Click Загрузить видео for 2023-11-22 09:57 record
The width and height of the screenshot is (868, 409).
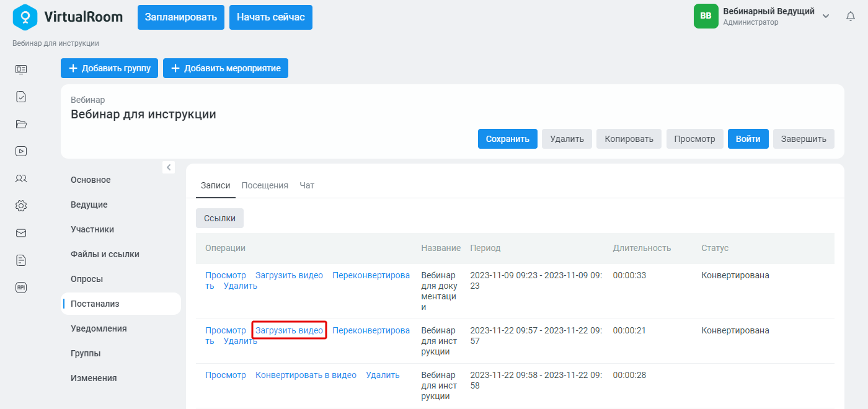pos(290,330)
